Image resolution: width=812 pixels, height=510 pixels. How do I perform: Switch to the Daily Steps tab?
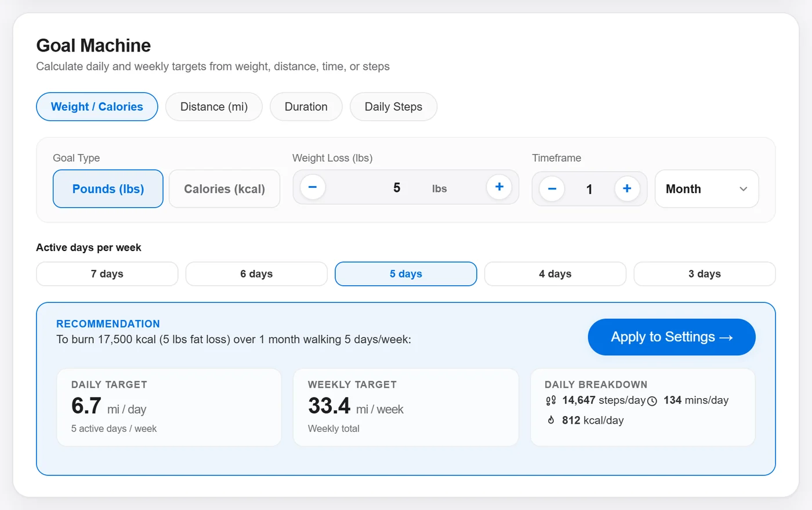pos(393,107)
